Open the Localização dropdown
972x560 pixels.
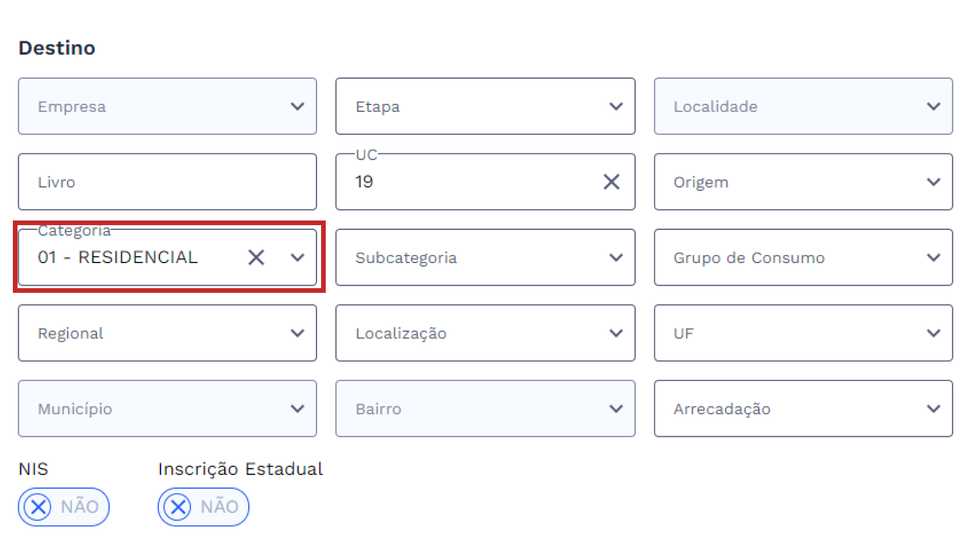point(616,333)
